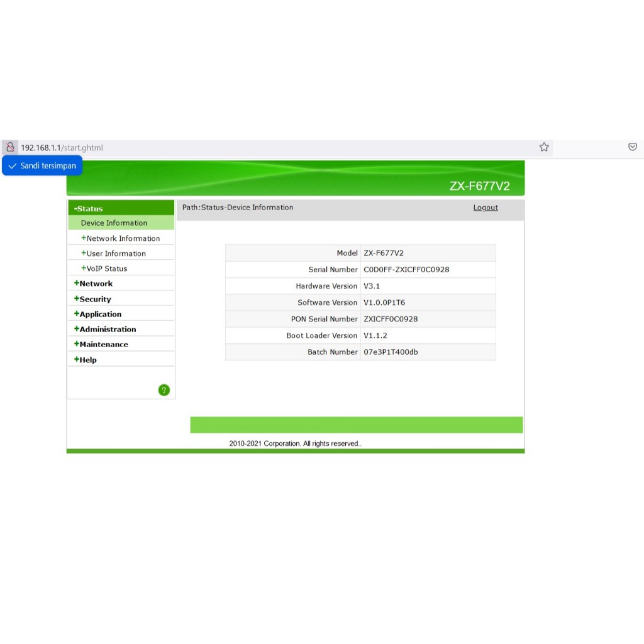
Task: Bookmark this page with the star icon
Action: point(544,147)
